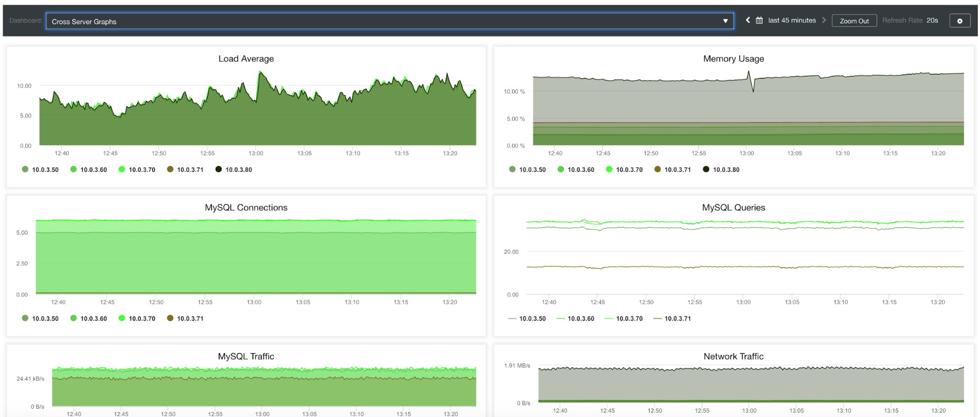Toggle 10.0.3.70 series in Memory Usage legend
This screenshot has height=417, width=980.
click(x=624, y=170)
